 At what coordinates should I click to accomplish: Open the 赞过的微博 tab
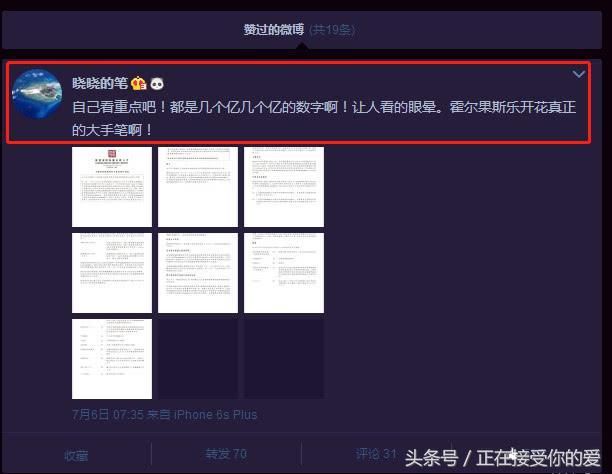click(x=274, y=30)
